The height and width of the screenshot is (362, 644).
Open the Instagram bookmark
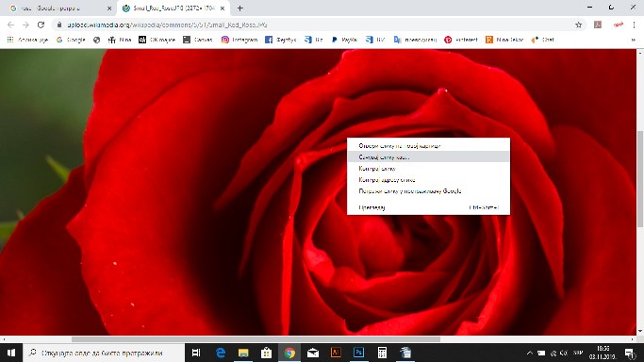[x=239, y=40]
